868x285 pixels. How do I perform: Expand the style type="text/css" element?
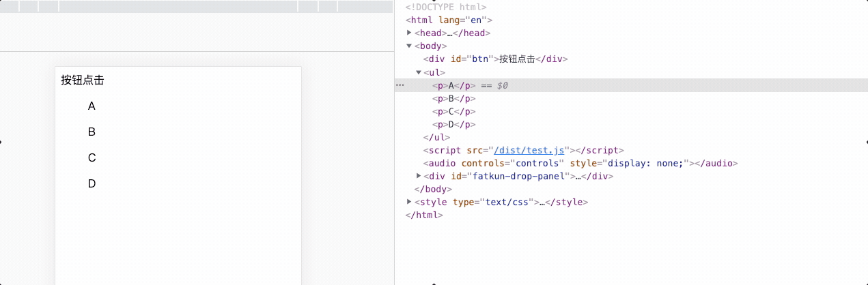point(409,202)
